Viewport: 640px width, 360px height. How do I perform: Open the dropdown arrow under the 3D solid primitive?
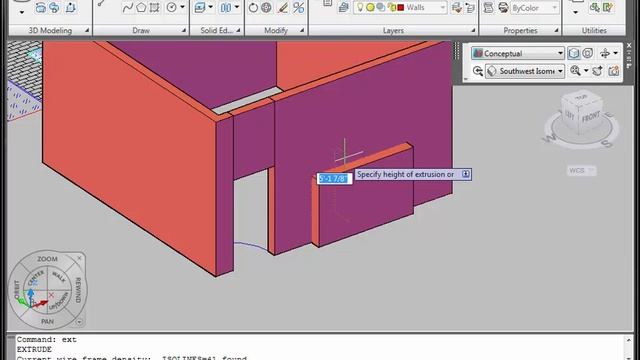click(x=22, y=13)
